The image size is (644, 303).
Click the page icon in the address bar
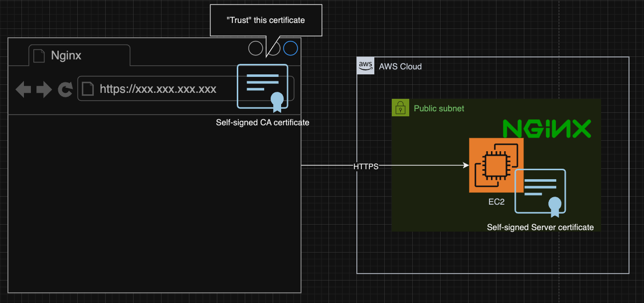coord(88,89)
